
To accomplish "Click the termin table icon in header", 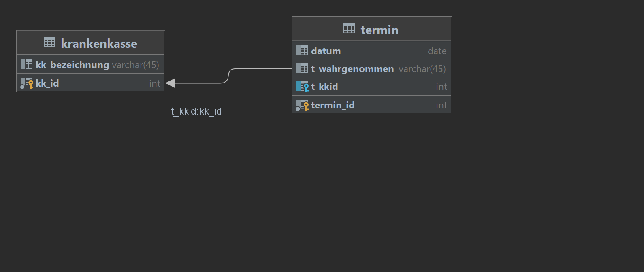I will pos(349,29).
